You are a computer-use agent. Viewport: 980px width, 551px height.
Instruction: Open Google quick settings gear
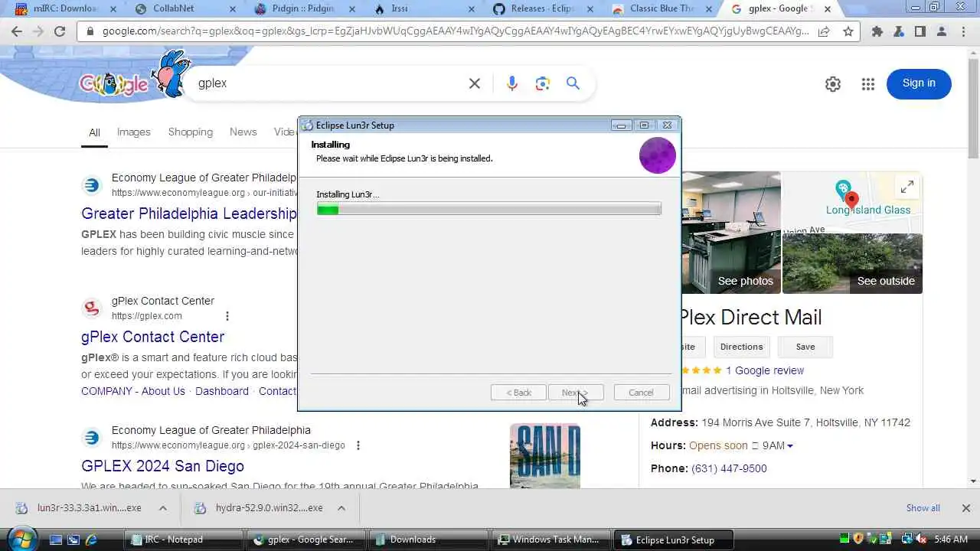pos(833,84)
